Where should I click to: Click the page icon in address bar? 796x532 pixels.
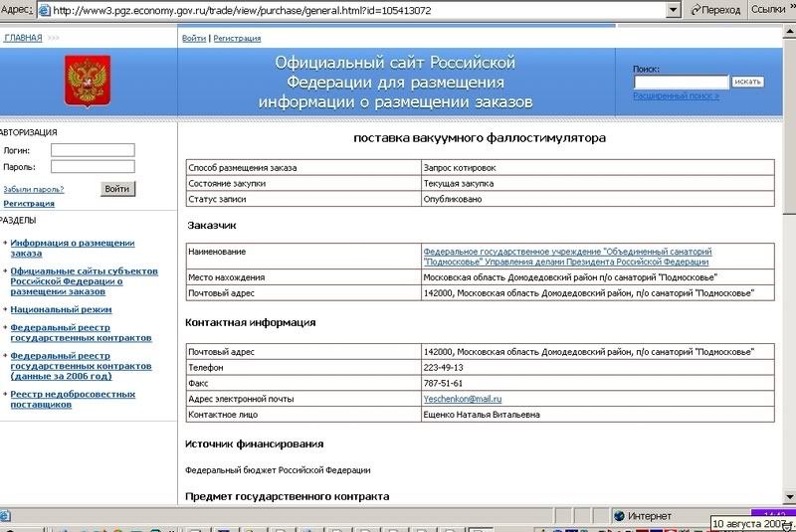coord(42,9)
